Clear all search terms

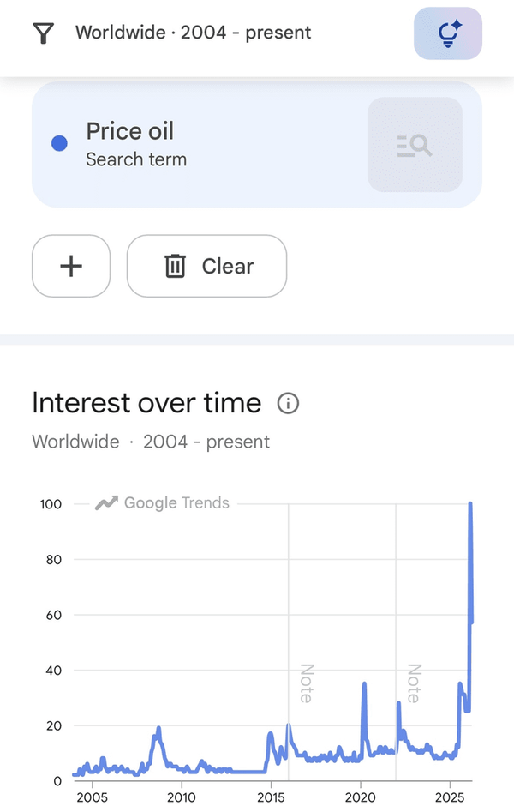pos(206,266)
